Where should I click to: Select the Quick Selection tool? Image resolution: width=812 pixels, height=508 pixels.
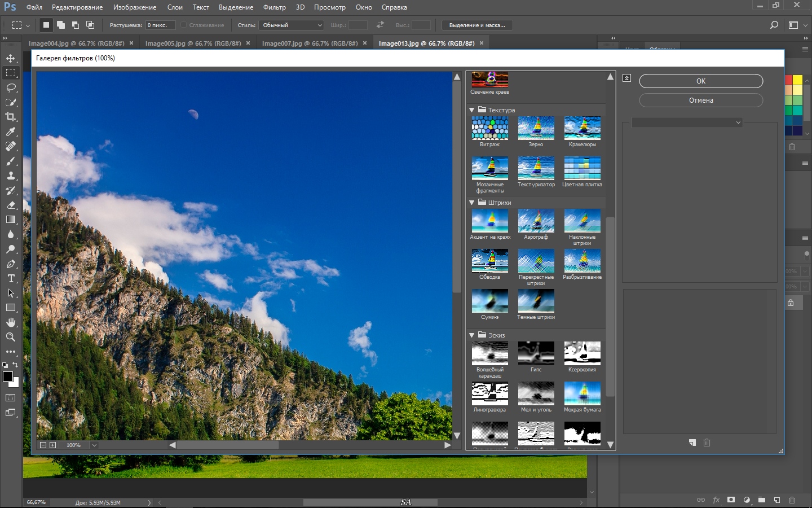11,102
